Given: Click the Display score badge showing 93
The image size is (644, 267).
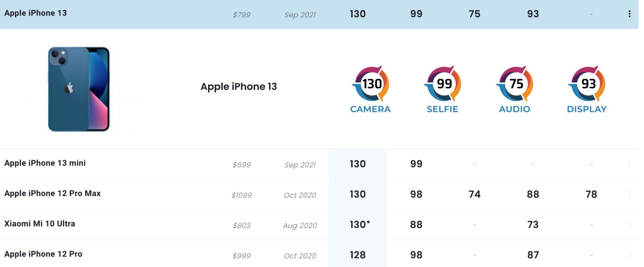Looking at the screenshot, I should [x=588, y=84].
